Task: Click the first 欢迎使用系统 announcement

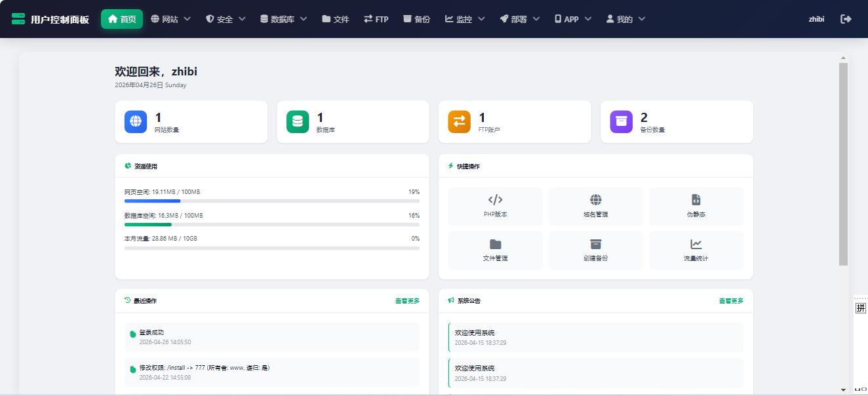Action: [x=596, y=337]
